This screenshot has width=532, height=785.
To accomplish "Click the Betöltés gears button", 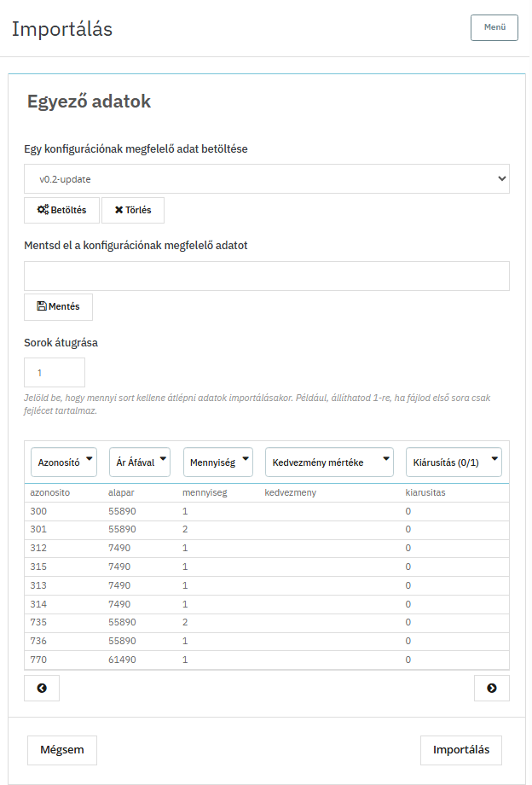I will [61, 210].
